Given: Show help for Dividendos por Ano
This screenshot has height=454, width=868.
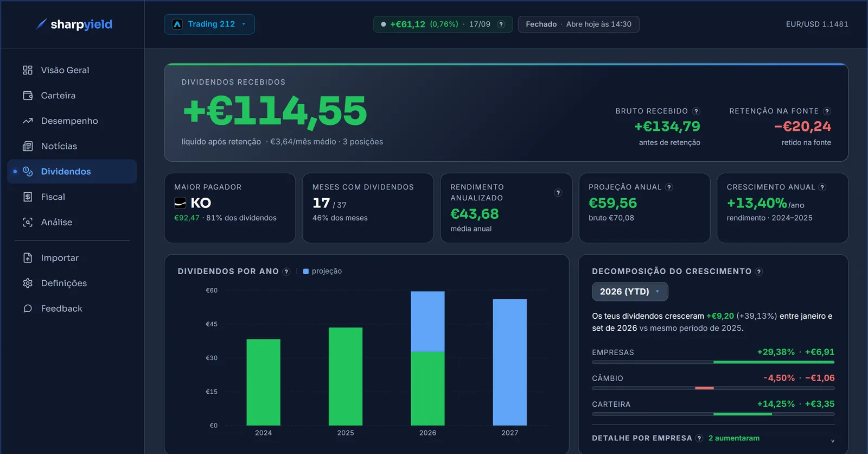Looking at the screenshot, I should tap(286, 272).
